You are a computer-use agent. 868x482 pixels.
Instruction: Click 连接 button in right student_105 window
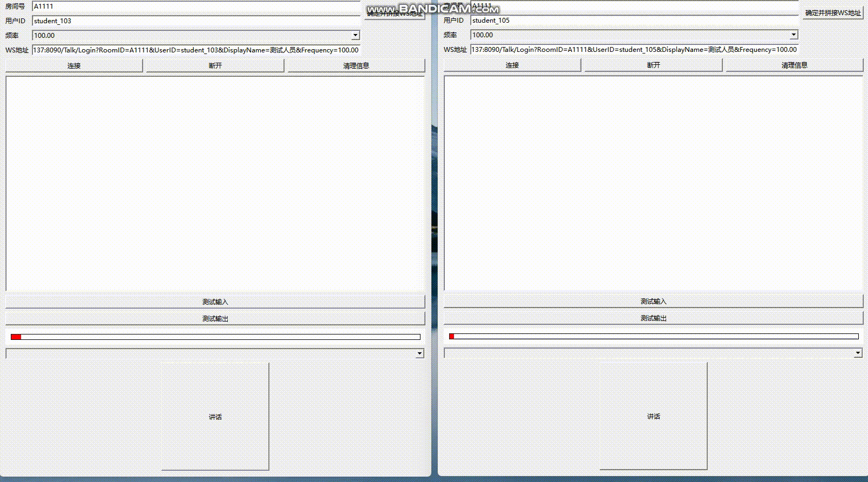[512, 65]
